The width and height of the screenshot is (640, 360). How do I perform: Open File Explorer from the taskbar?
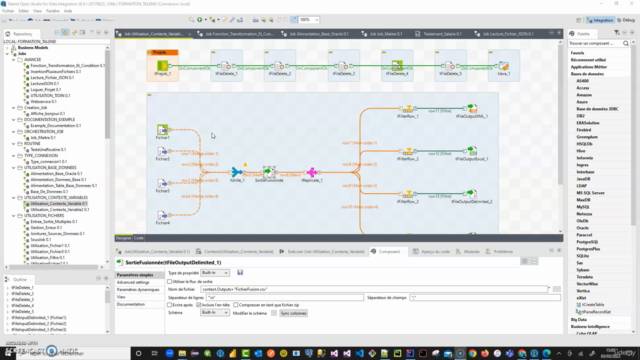[182, 353]
